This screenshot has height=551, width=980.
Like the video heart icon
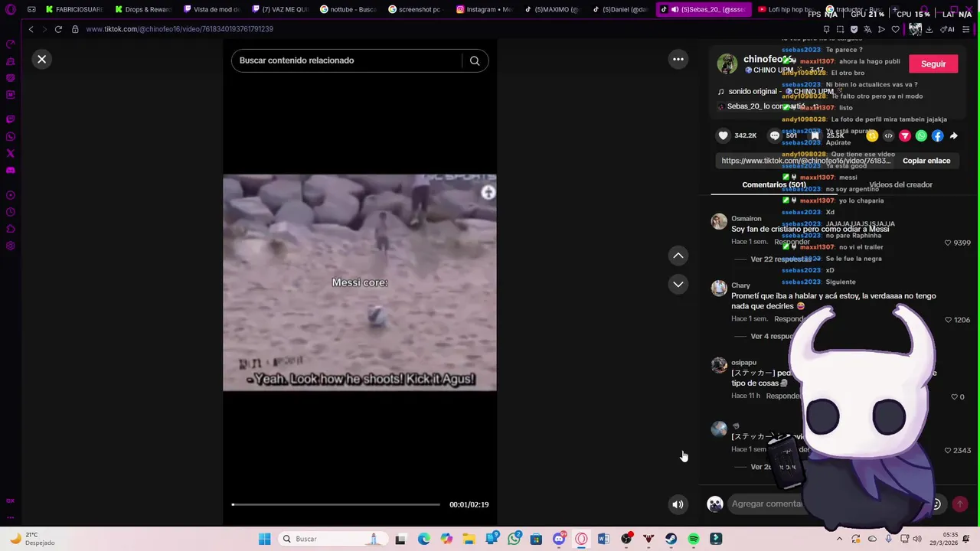723,135
